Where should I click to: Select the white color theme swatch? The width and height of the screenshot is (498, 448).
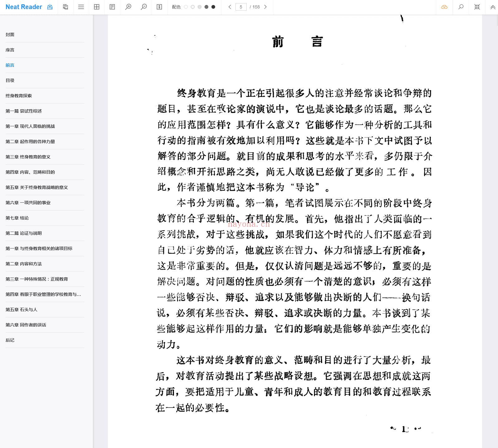[186, 7]
